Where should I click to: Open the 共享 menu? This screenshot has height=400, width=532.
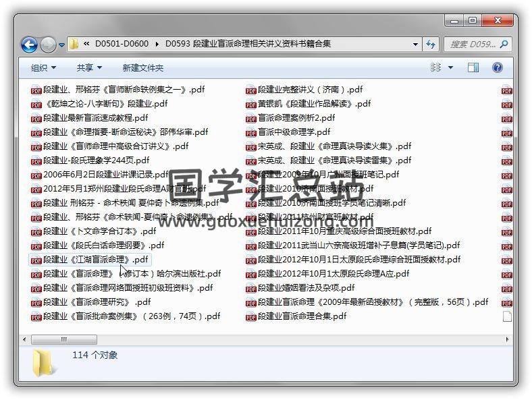pos(89,68)
